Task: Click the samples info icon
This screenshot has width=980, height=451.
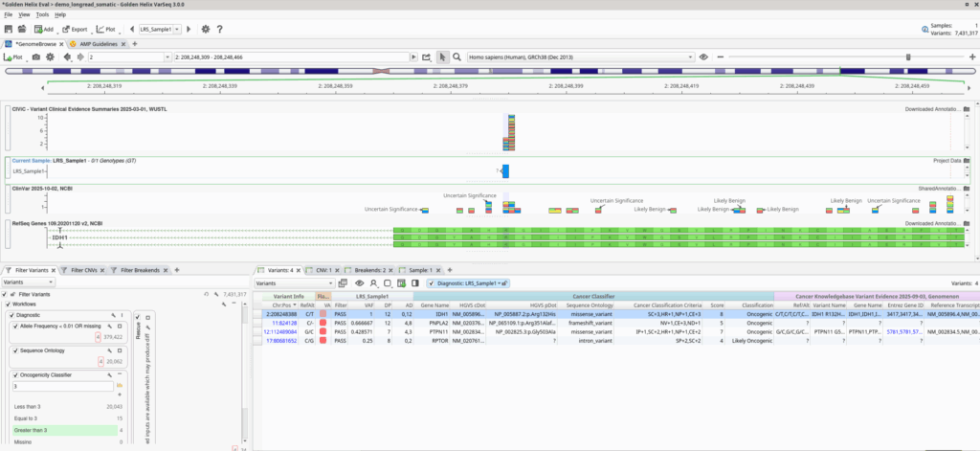Action: click(x=924, y=30)
